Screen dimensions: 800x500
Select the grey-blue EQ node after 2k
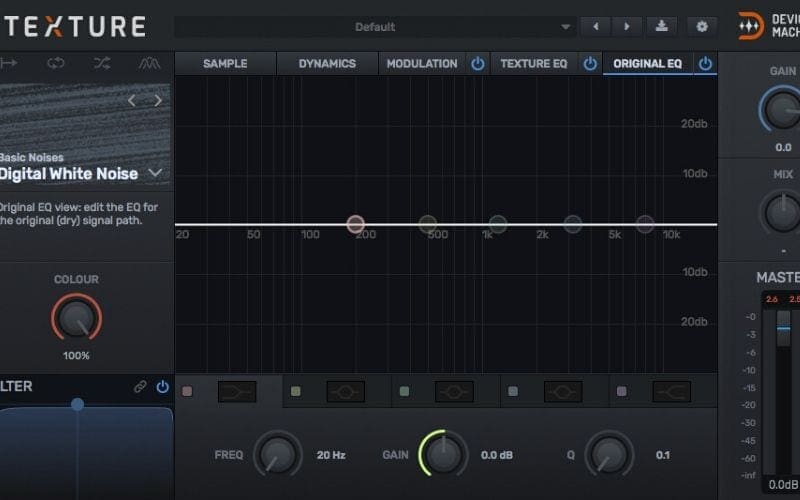pos(572,224)
